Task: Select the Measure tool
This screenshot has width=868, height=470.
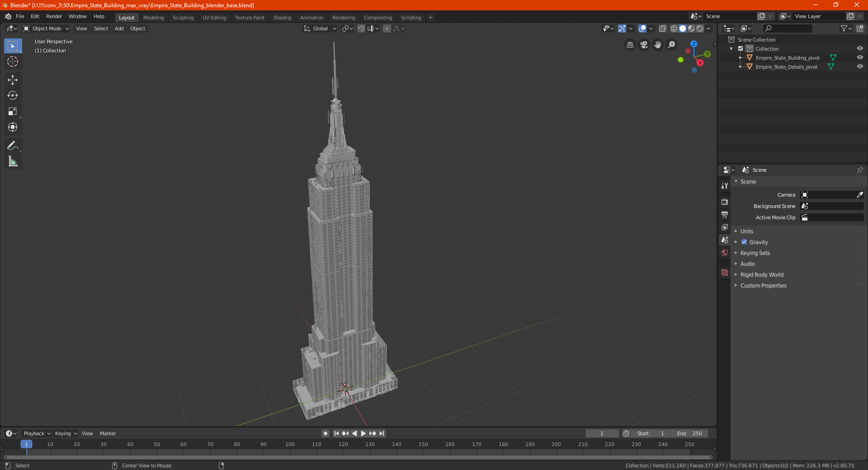Action: (x=13, y=161)
